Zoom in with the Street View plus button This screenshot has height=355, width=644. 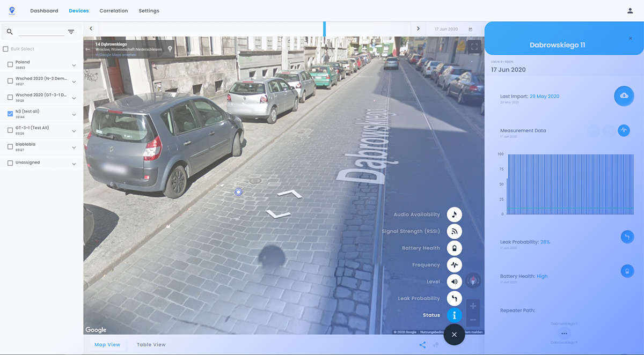473,306
